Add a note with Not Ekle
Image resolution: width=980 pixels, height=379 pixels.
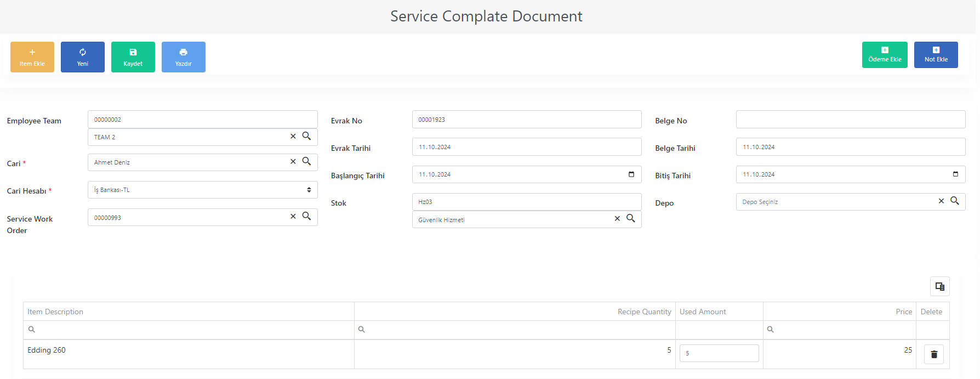coord(936,55)
